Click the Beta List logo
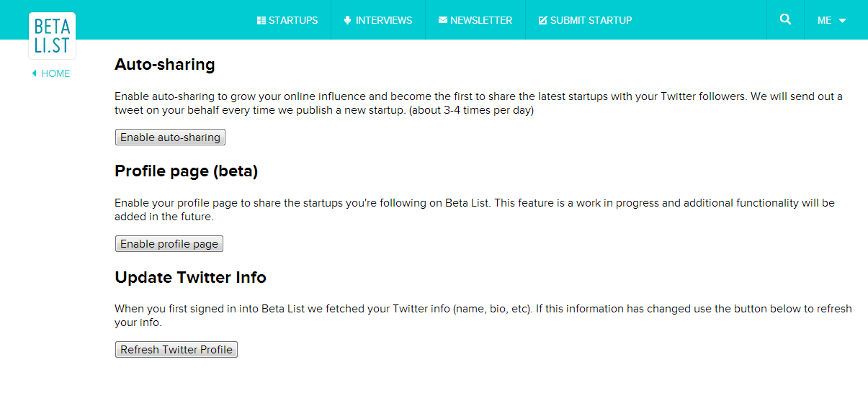The height and width of the screenshot is (393, 868). (x=52, y=35)
